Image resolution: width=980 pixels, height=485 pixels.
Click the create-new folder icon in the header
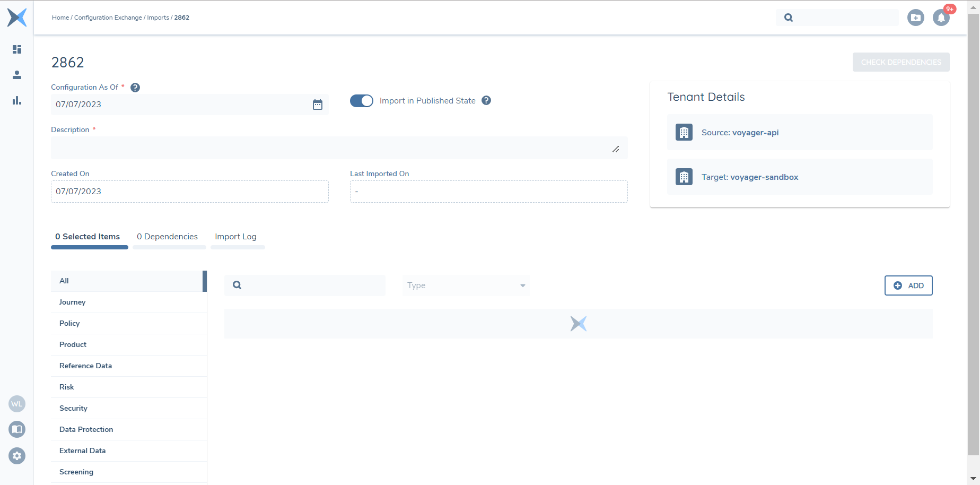click(916, 18)
